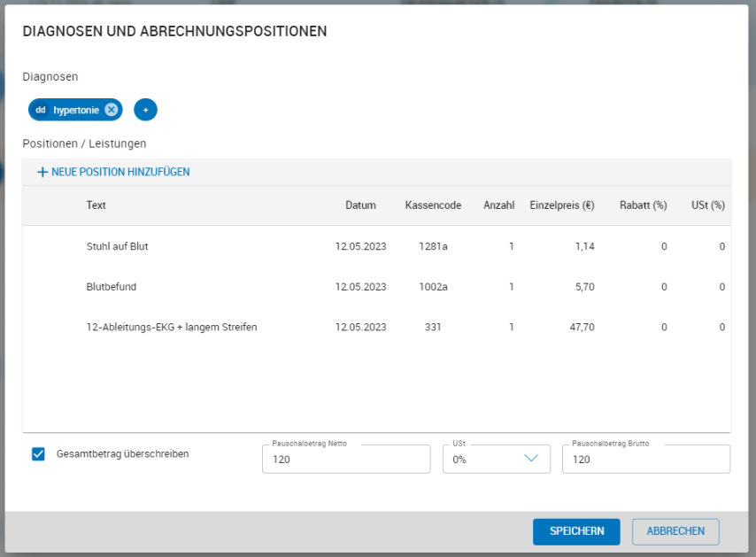This screenshot has width=756, height=557.
Task: Click the Einzelpreis column header
Action: pos(561,205)
